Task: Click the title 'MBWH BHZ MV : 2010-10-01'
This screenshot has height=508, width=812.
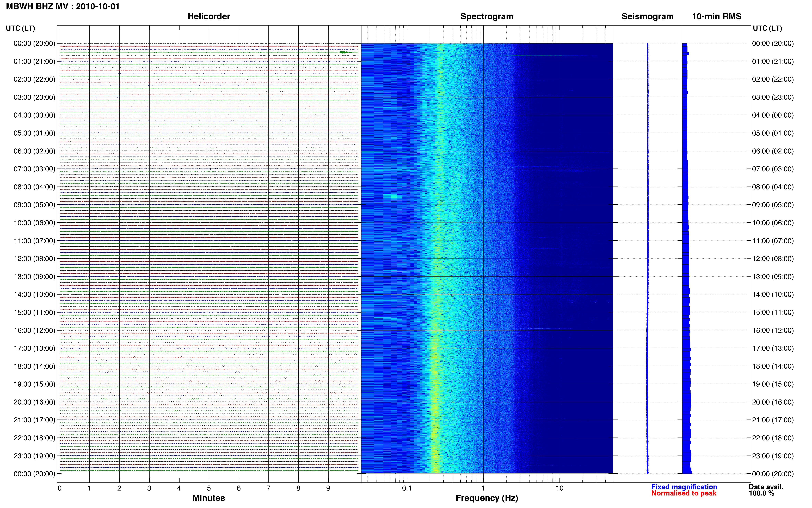Action: 63,6
